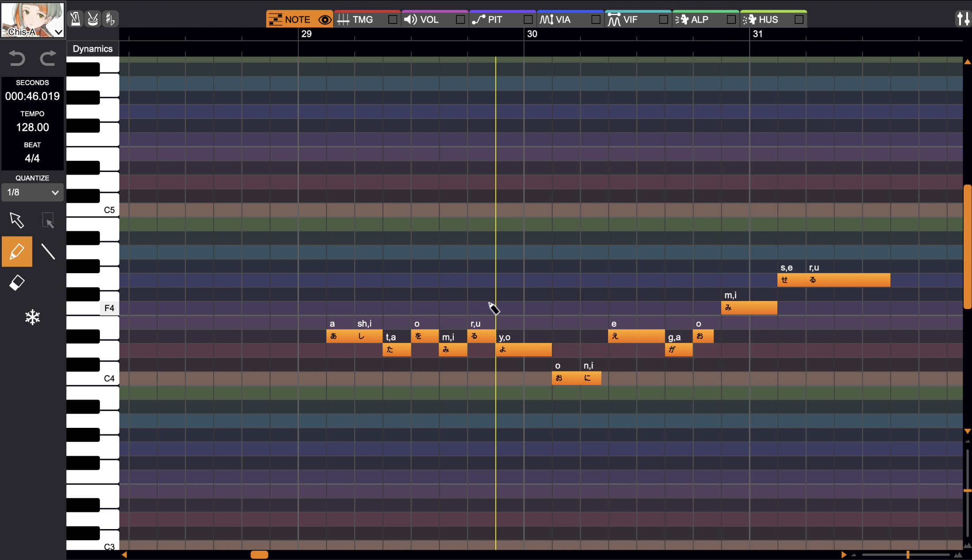Click the metronome tempo icon
Viewport: 972px width, 560px height.
[76, 19]
